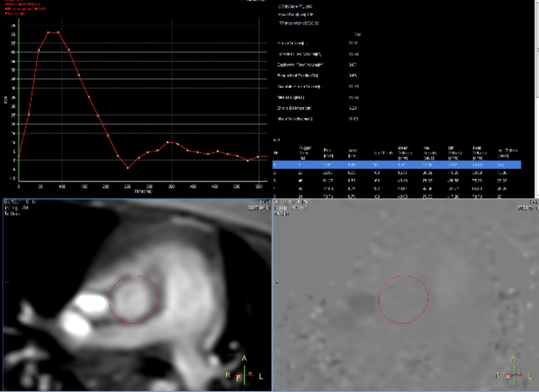This screenshot has width=539, height=392.
Task: Click the vertical scrollbar of the results panel
Action: click(537, 99)
